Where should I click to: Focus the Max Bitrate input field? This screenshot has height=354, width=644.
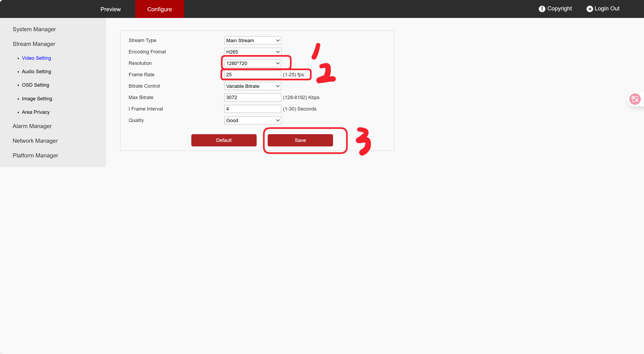pos(253,97)
